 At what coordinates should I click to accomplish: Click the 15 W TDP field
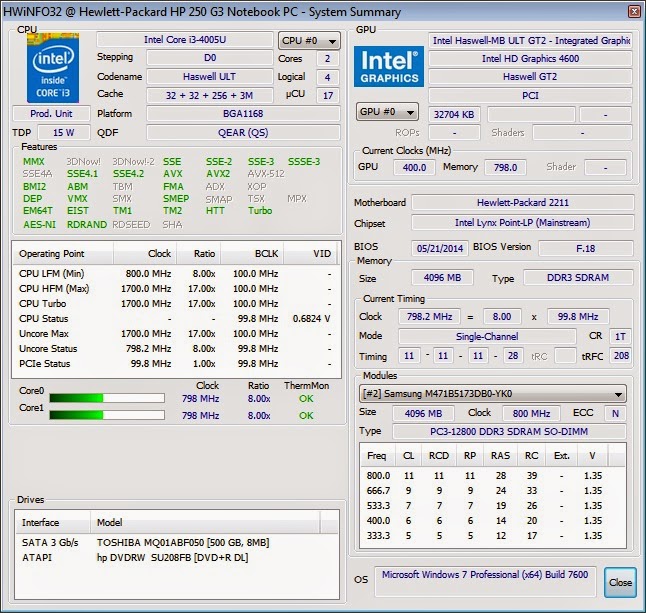point(63,133)
